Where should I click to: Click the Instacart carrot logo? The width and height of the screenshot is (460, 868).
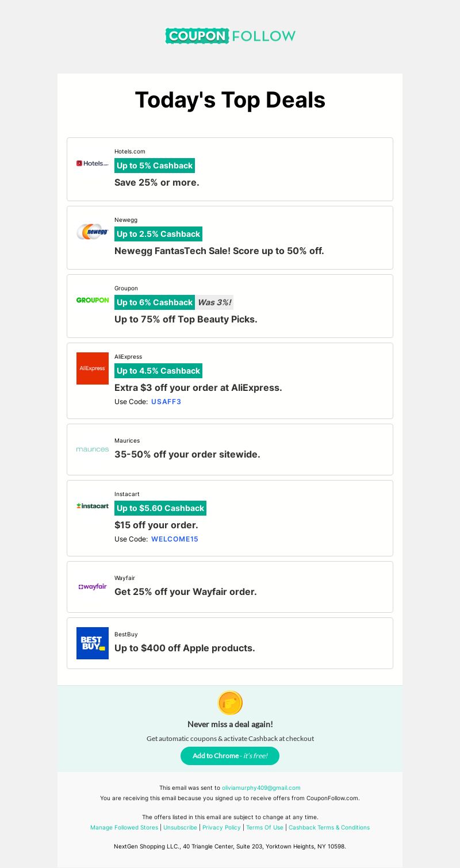(93, 506)
